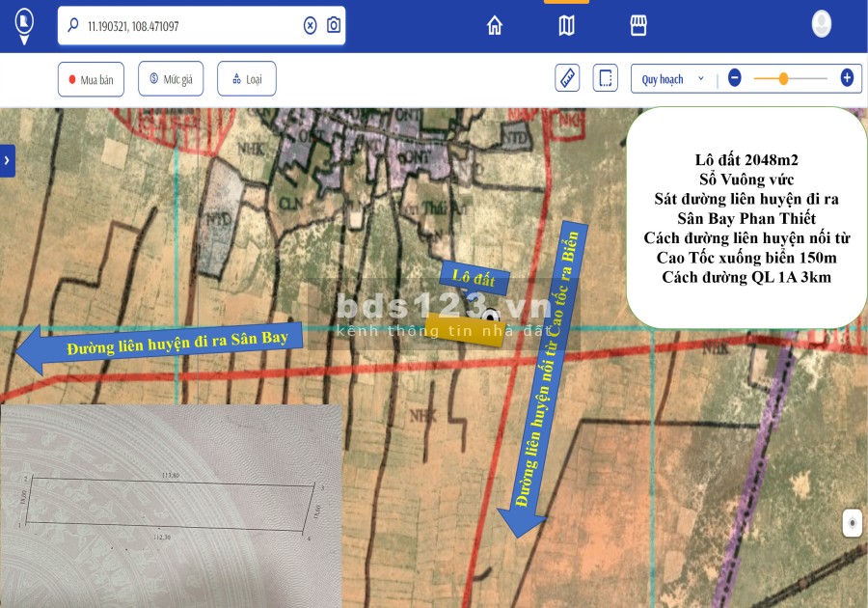Click the orange opacity slider handle
Viewport: 868px width, 608px height.
pos(783,78)
